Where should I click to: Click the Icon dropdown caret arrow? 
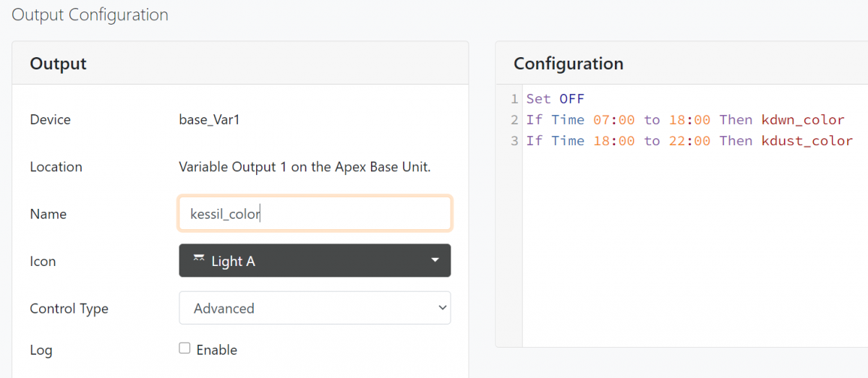[435, 261]
